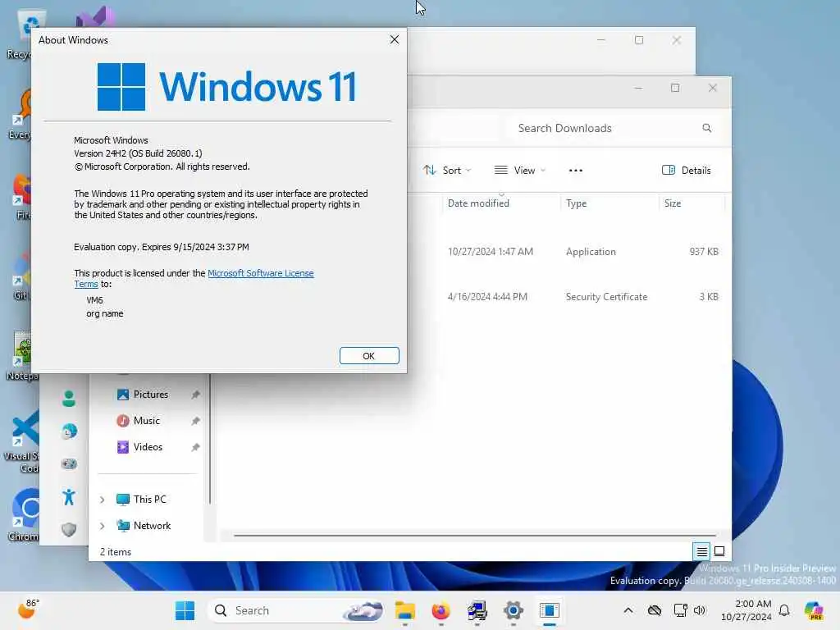840x630 pixels.
Task: Open Gaming in the Settings window sidebar
Action: pos(69,464)
